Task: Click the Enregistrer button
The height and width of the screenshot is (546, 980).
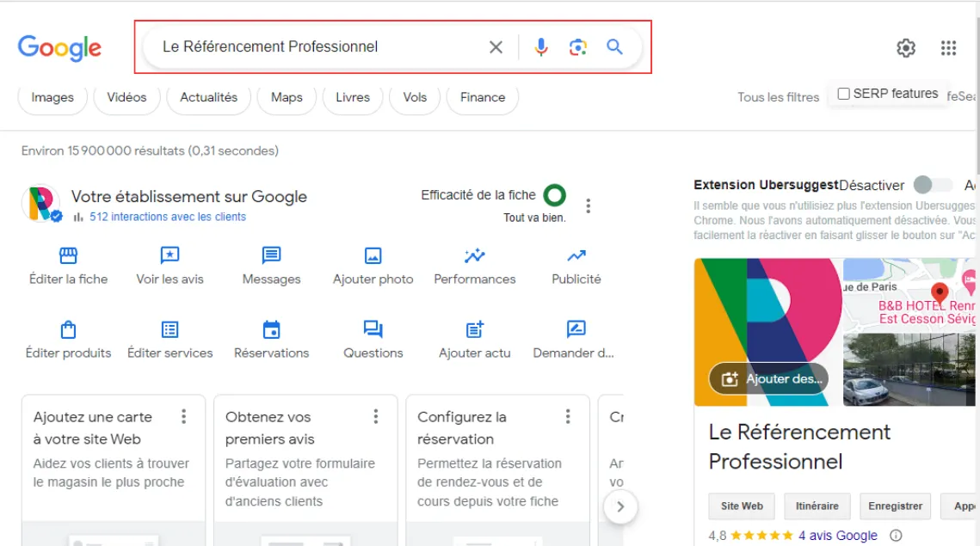Action: (895, 506)
